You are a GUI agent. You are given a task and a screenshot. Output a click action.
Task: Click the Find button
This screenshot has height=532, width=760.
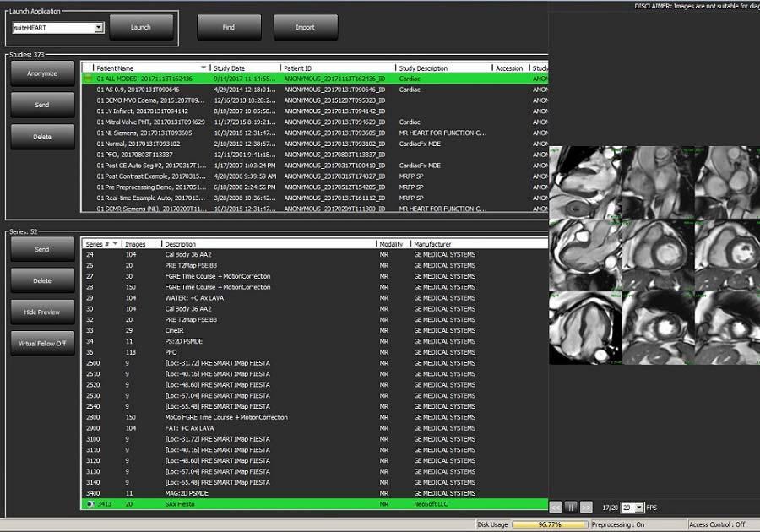click(229, 28)
